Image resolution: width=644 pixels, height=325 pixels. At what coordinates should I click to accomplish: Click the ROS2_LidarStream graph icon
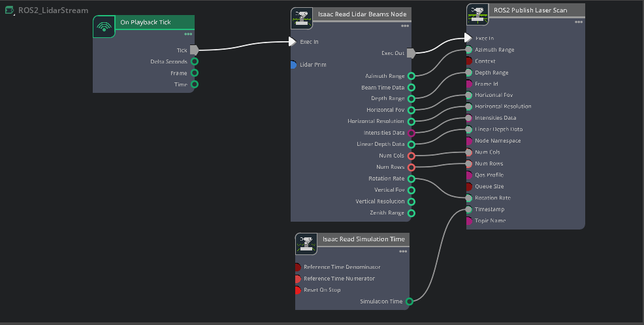[x=9, y=10]
